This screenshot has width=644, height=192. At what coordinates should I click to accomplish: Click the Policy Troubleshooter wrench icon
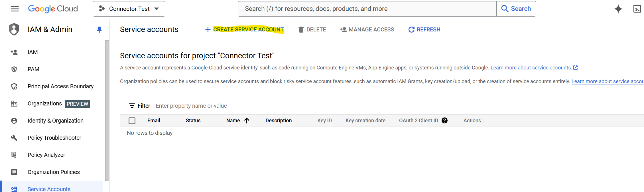pos(14,138)
